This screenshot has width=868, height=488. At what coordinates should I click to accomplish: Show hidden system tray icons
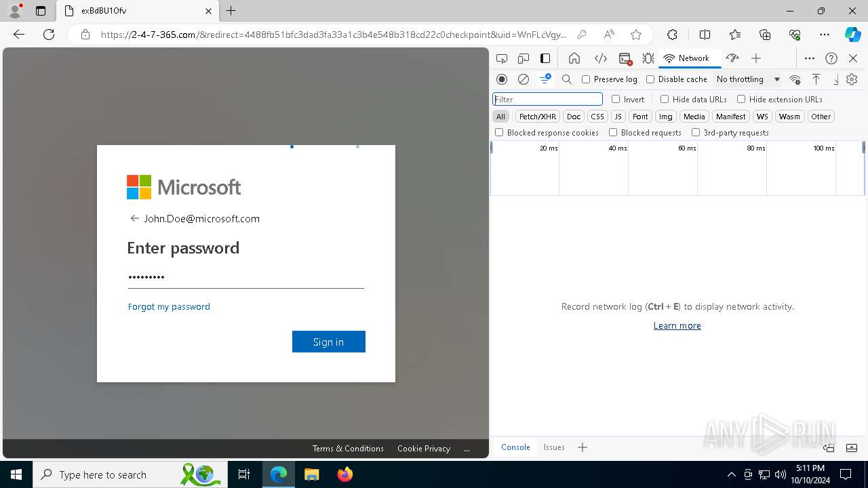point(731,474)
